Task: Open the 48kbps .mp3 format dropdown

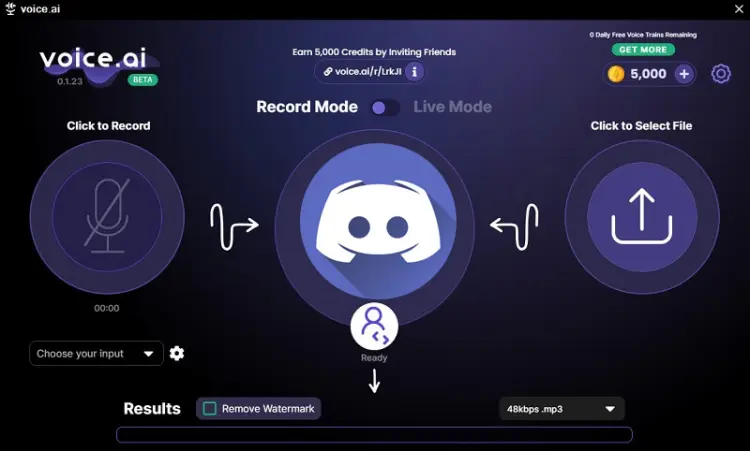Action: 562,409
